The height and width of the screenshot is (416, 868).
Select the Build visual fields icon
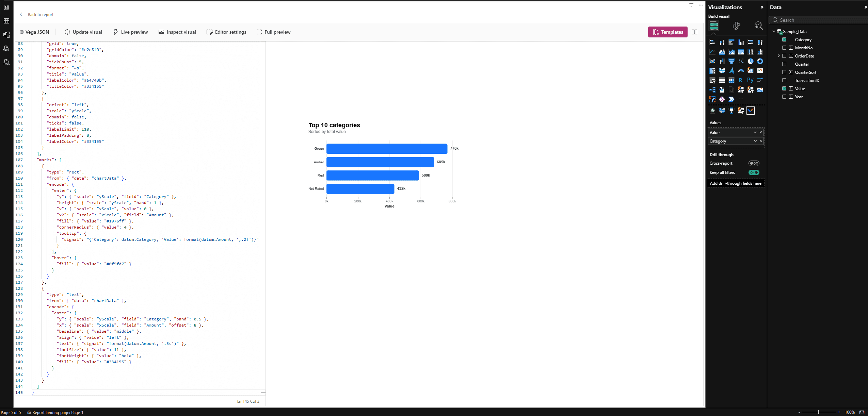714,26
